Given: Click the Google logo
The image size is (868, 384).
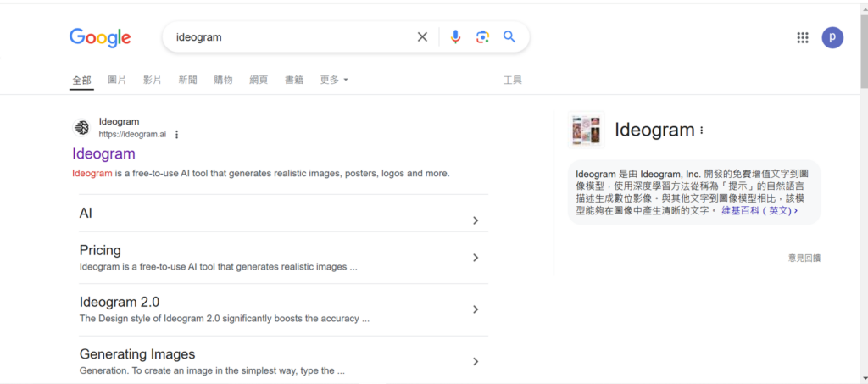Looking at the screenshot, I should [100, 37].
